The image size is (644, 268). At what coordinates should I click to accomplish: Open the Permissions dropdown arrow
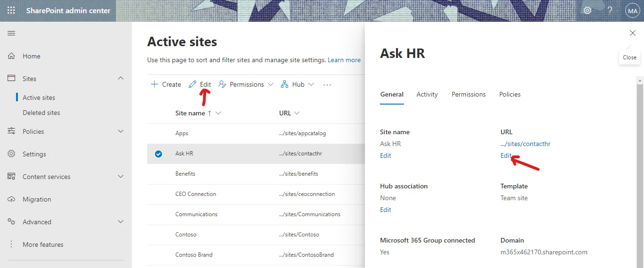tap(270, 84)
